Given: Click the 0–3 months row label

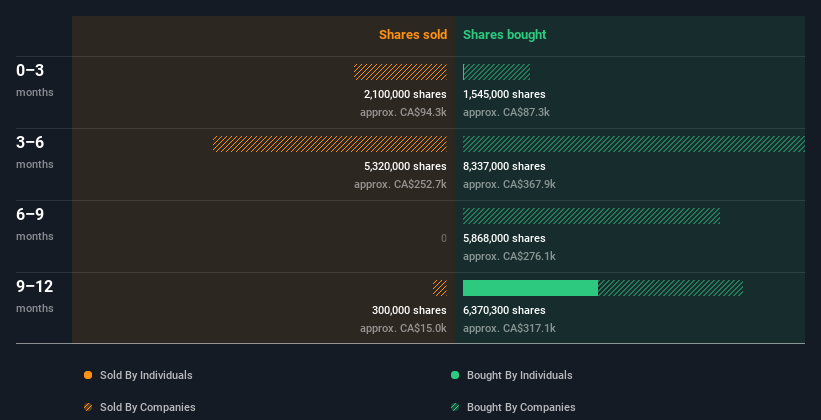Looking at the screenshot, I should click(x=35, y=80).
